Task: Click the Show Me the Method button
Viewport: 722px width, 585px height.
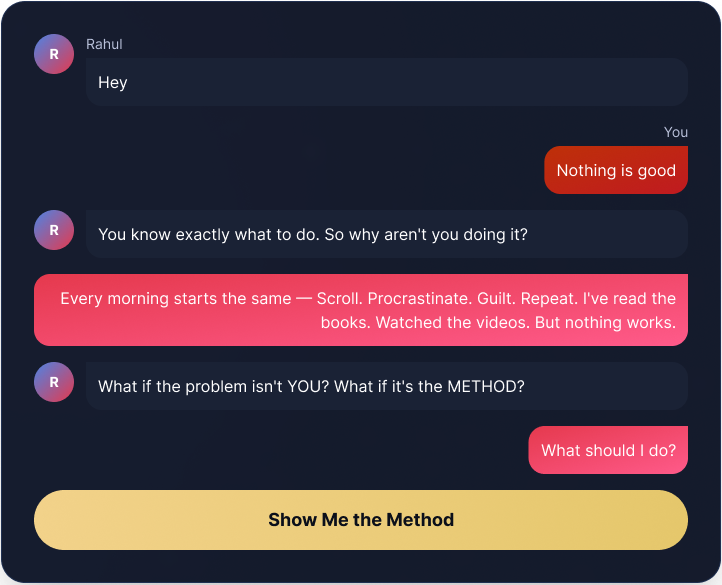Action: pos(361,520)
